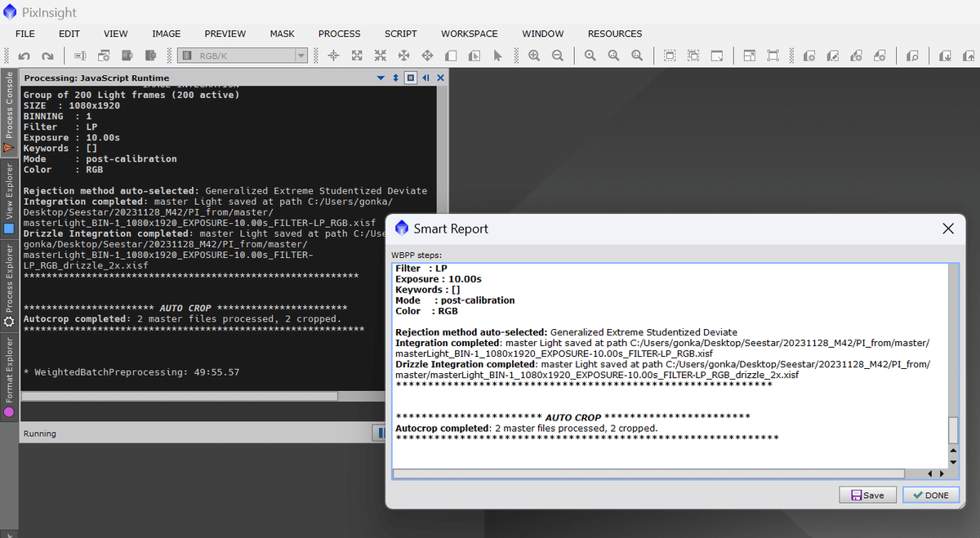The width and height of the screenshot is (980, 538).
Task: Click the DONE button in Smart Report
Action: pos(930,495)
